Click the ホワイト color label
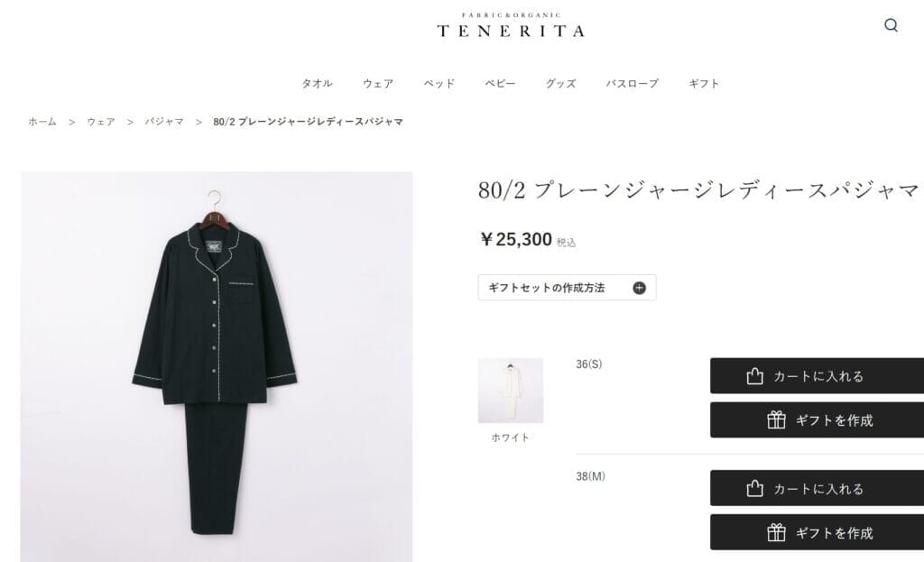The image size is (924, 562). (x=511, y=438)
